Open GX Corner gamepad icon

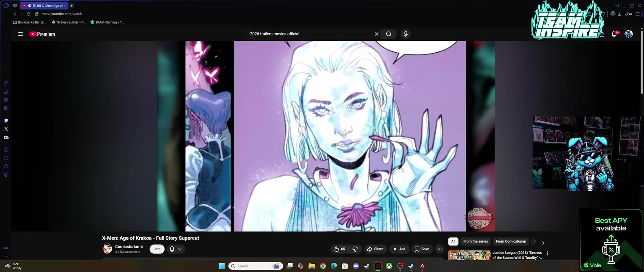pyautogui.click(x=15, y=6)
